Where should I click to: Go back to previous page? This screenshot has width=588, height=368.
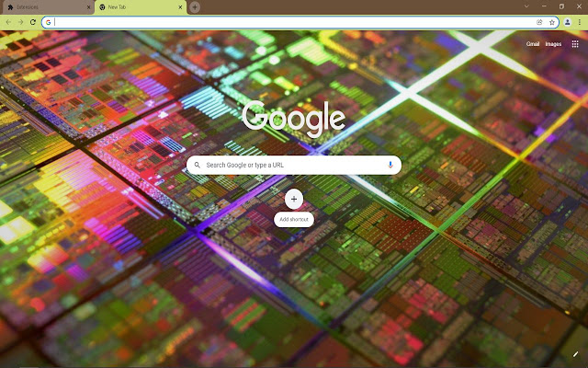pos(8,22)
